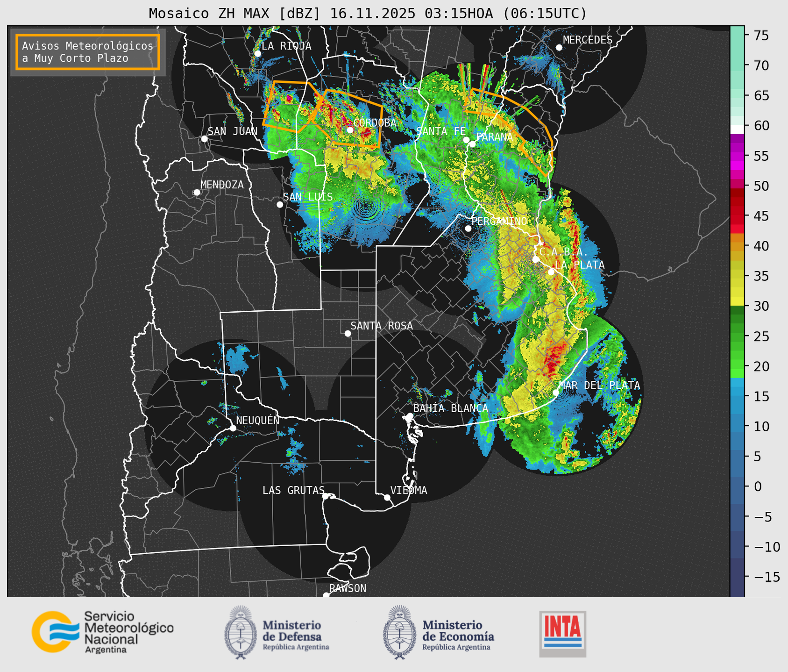Select the MAR DEL PLATA city marker
788x672 pixels.
pos(556,393)
